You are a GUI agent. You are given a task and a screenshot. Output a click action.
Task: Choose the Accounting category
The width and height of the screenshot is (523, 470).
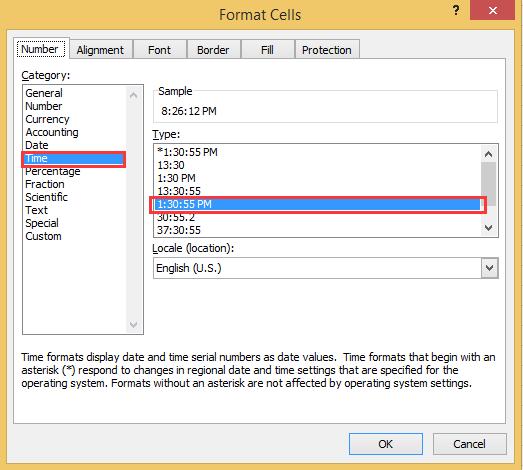pyautogui.click(x=75, y=132)
